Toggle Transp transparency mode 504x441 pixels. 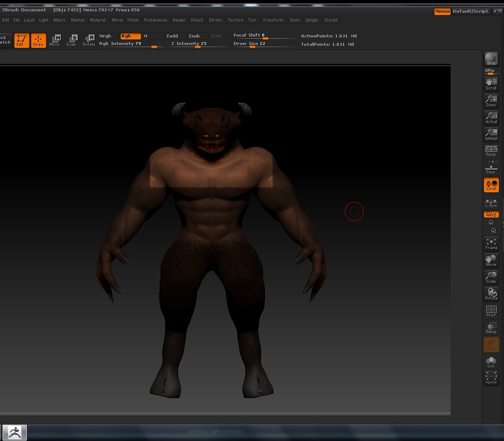491,328
